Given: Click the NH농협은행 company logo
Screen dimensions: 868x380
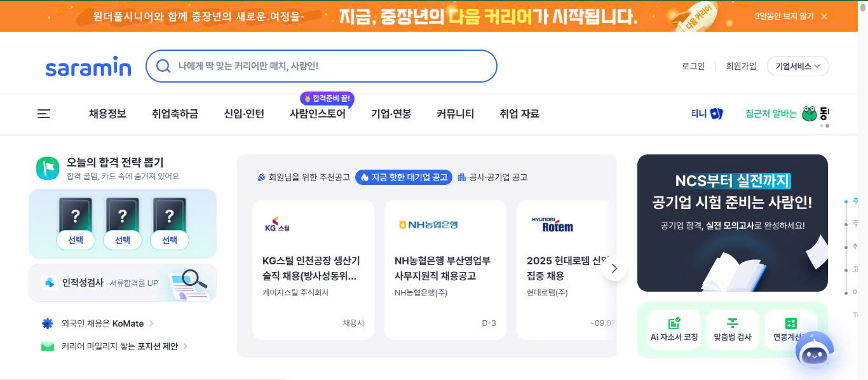Looking at the screenshot, I should tap(428, 225).
